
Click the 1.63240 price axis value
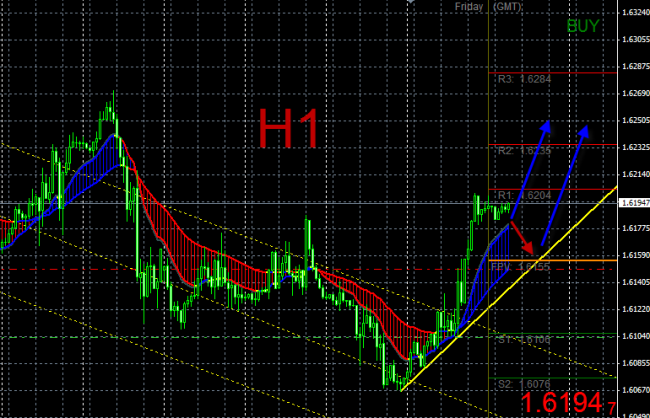[635, 12]
